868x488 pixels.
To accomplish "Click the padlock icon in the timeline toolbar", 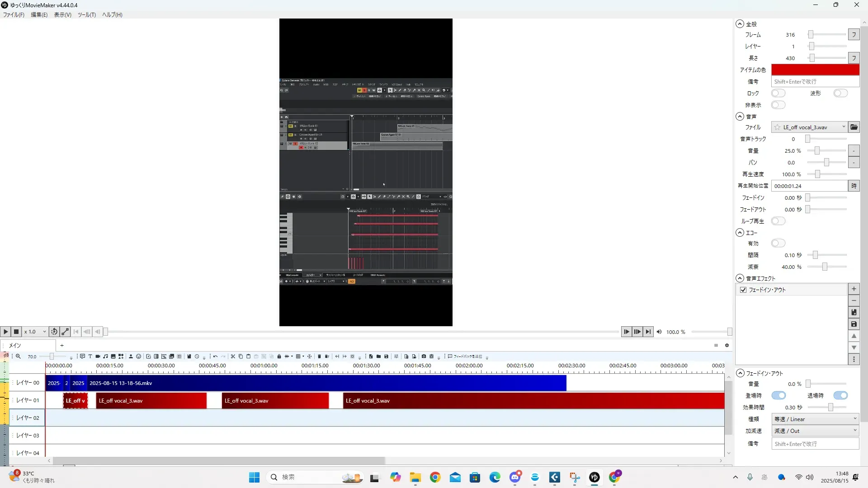I will pyautogui.click(x=279, y=357).
